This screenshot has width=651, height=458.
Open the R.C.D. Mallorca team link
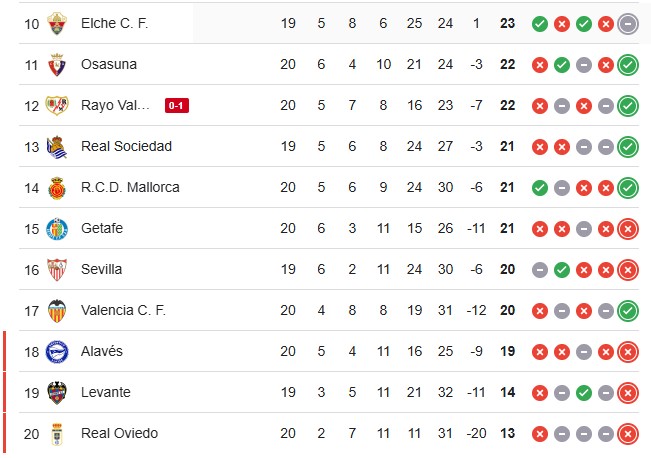pyautogui.click(x=129, y=187)
